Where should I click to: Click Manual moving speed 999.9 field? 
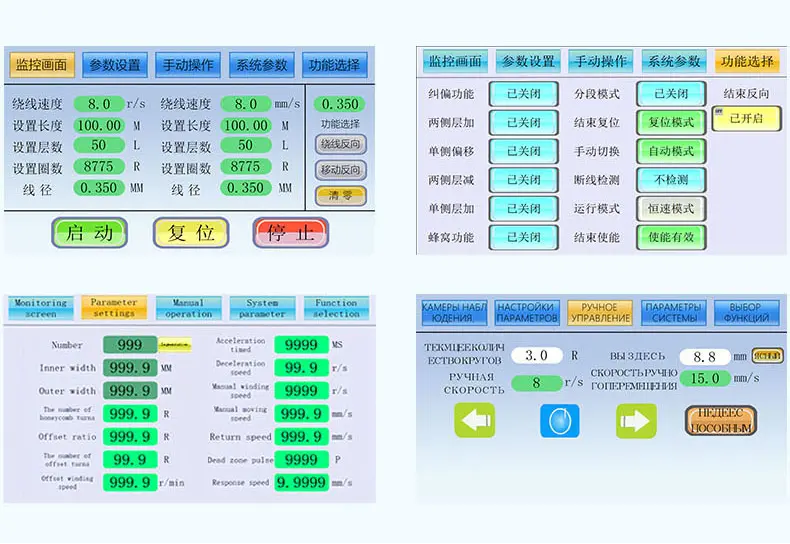tap(301, 414)
